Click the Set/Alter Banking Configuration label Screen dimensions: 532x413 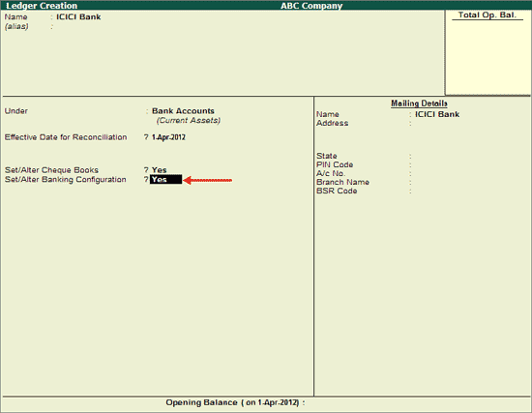pos(66,180)
